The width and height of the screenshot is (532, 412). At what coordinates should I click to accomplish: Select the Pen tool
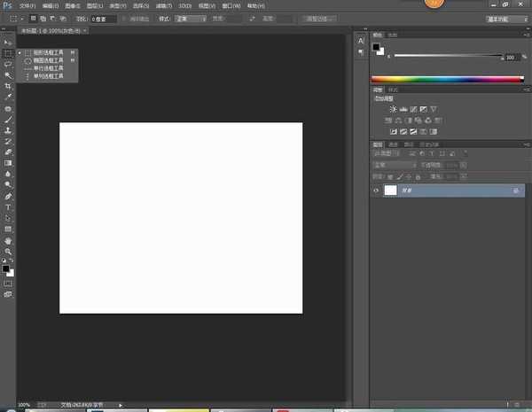point(8,196)
